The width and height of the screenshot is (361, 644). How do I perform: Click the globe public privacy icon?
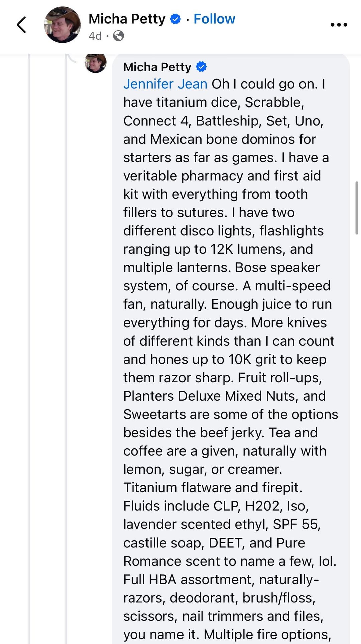(118, 36)
